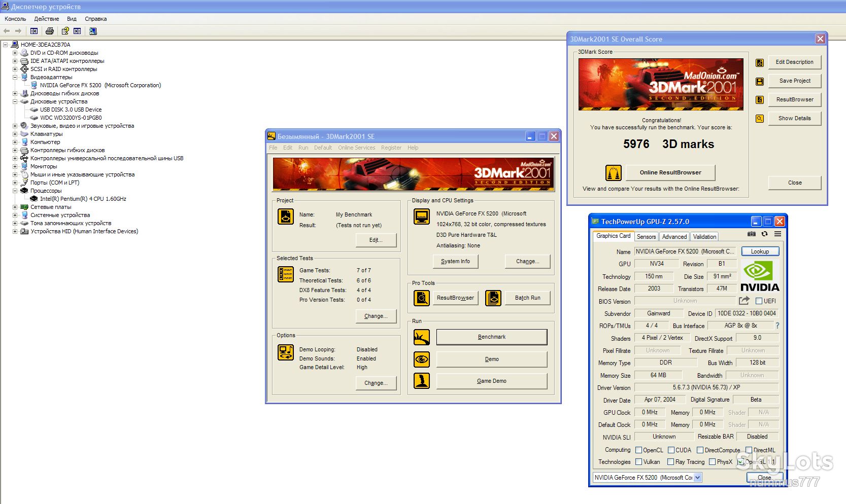846x504 pixels.
Task: Click the icon left of the Benchmark button
Action: point(422,337)
